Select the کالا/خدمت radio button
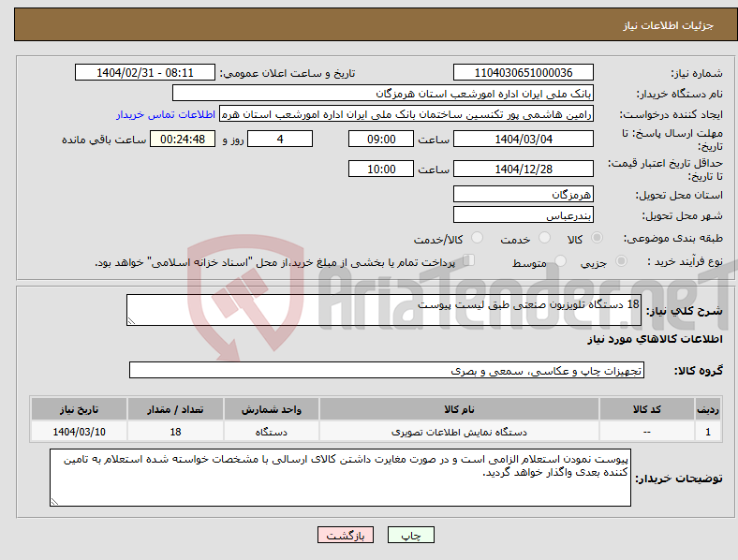 click(x=478, y=238)
